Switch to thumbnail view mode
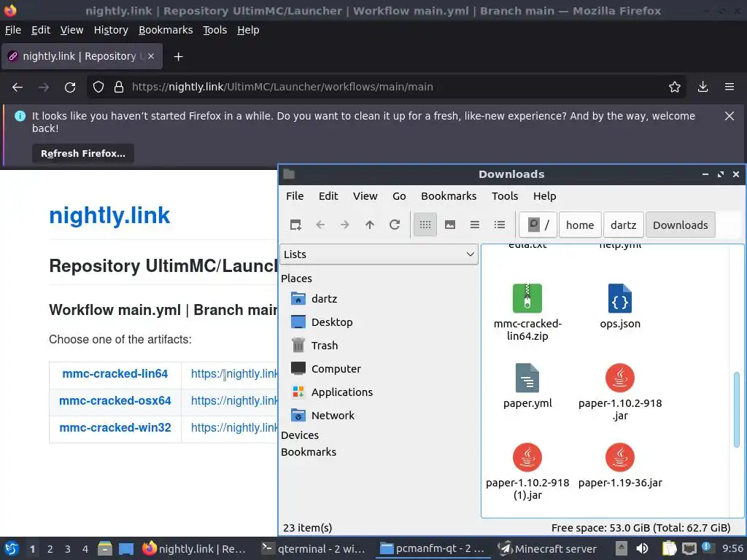Viewport: 747px width, 560px height. tap(449, 225)
